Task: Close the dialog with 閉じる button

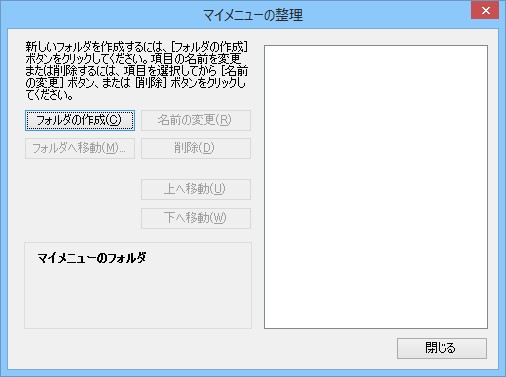Action: pyautogui.click(x=442, y=348)
